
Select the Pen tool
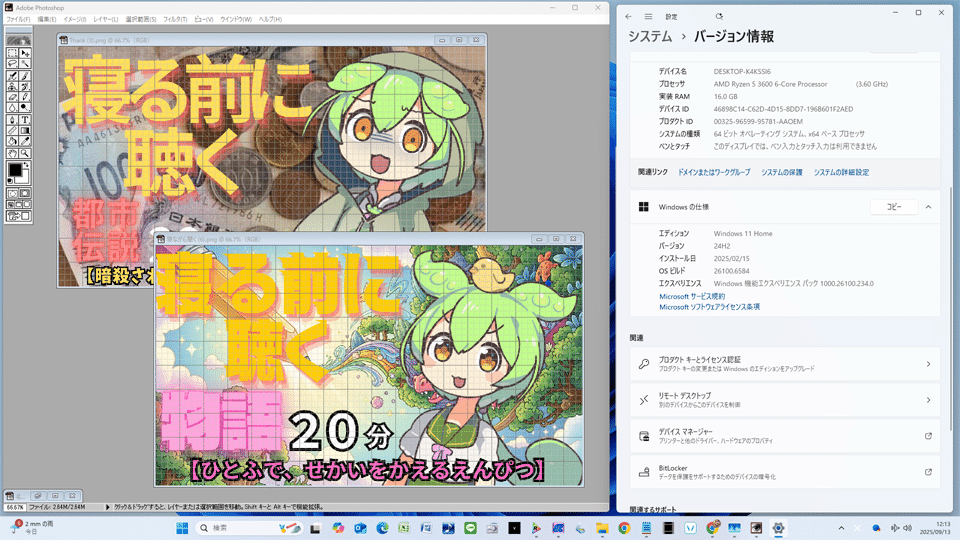pyautogui.click(x=12, y=119)
